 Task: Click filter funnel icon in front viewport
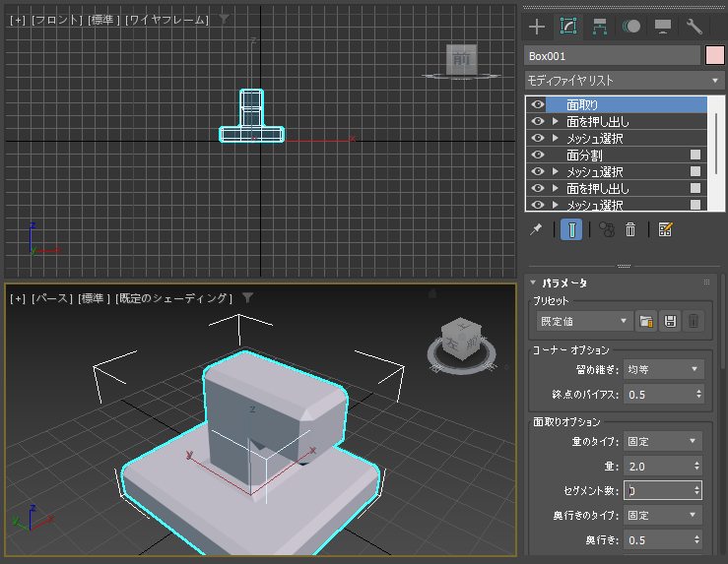click(225, 20)
